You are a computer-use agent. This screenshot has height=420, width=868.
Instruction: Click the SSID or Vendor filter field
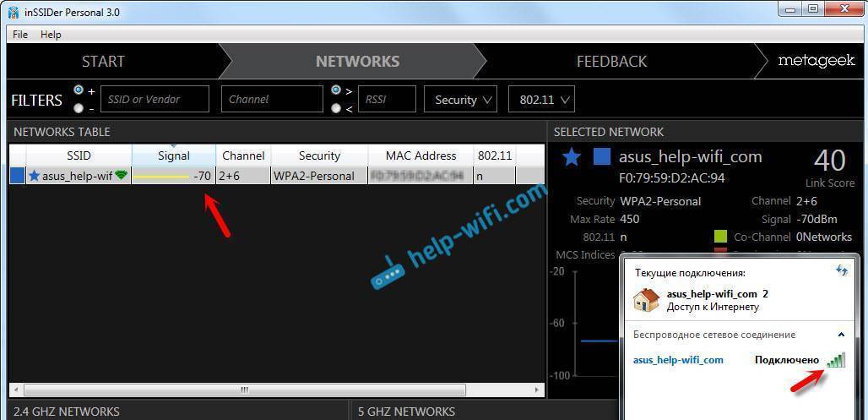[x=155, y=99]
